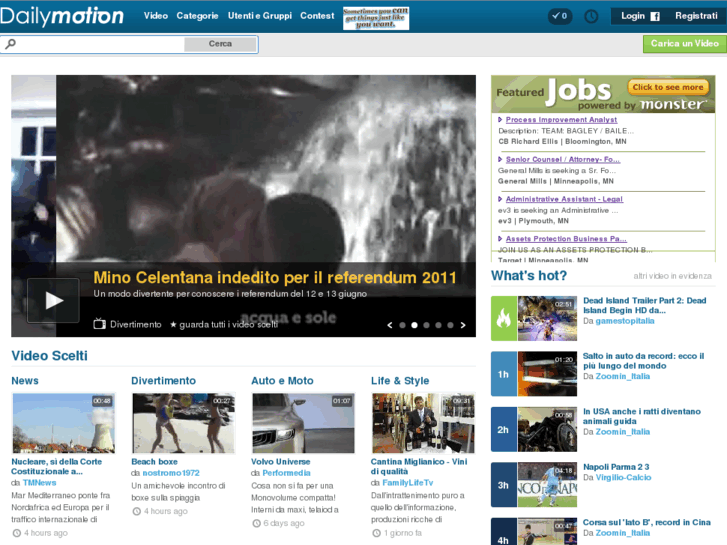Image resolution: width=727 pixels, height=545 pixels.
Task: Go to previous featured video arrow
Action: [x=390, y=325]
